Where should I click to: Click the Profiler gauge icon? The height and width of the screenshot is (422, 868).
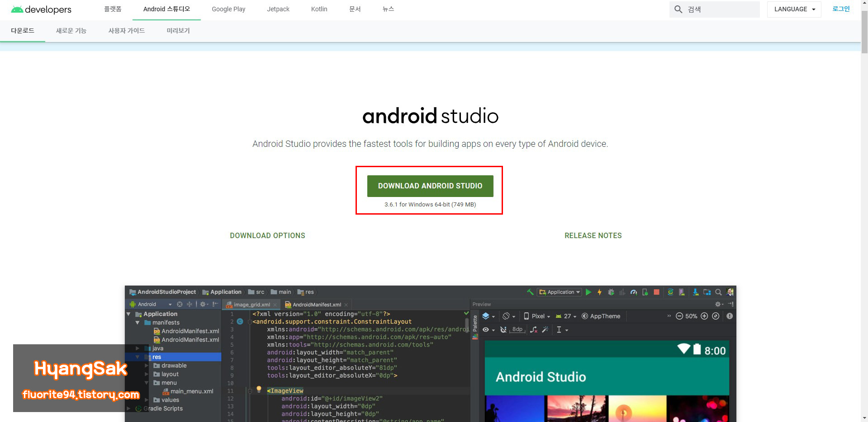click(x=634, y=292)
